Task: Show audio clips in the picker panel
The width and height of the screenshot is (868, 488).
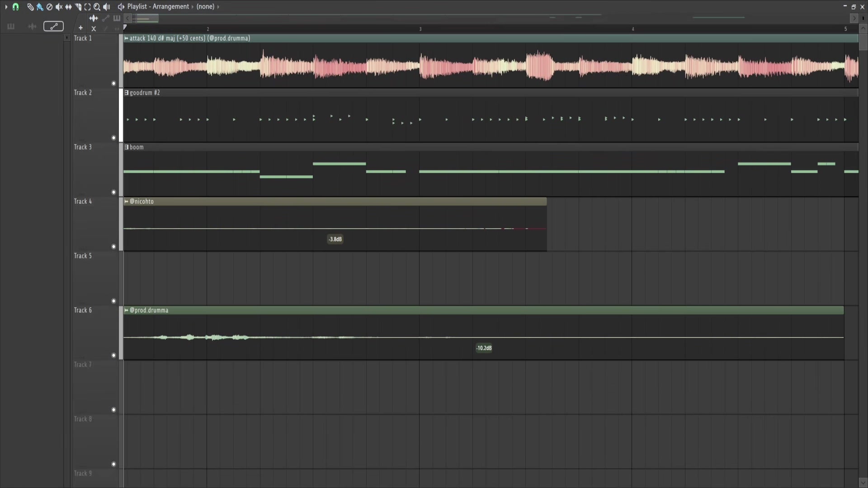Action: [32, 27]
